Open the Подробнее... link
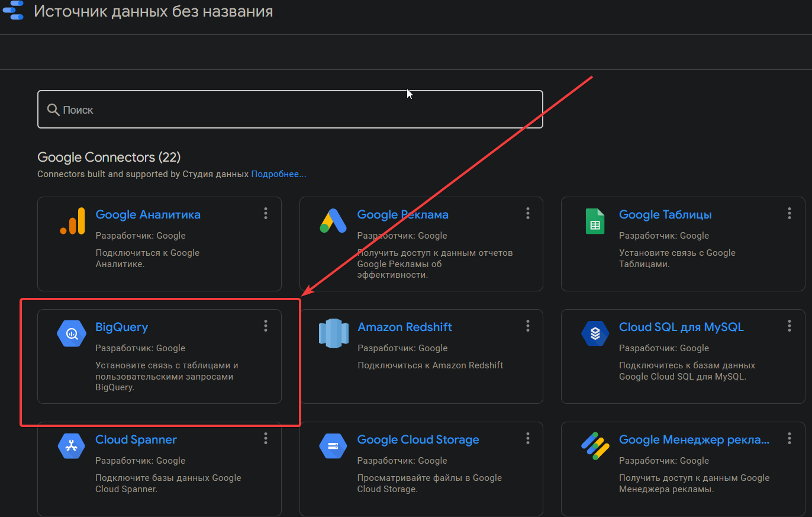This screenshot has height=517, width=812. [279, 174]
